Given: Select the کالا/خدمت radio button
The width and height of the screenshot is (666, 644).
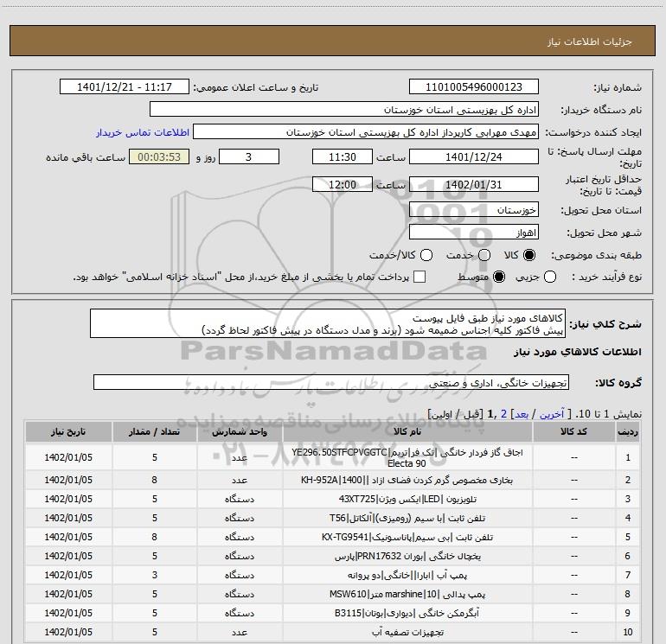Looking at the screenshot, I should 426,255.
